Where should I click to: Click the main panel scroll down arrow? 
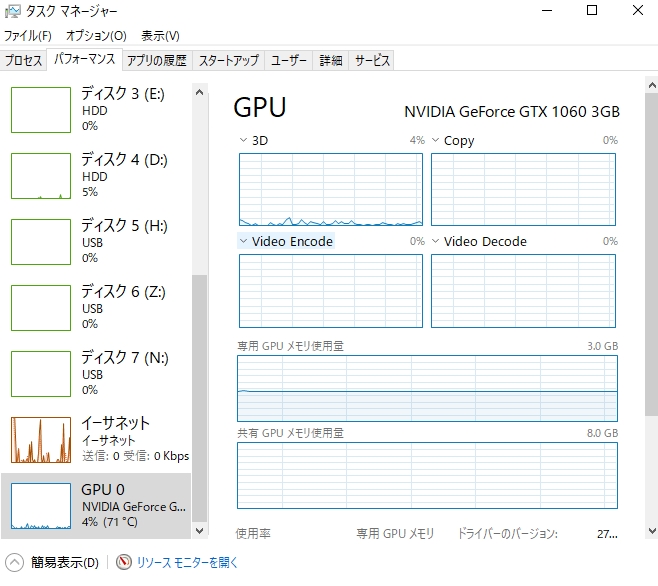point(652,531)
